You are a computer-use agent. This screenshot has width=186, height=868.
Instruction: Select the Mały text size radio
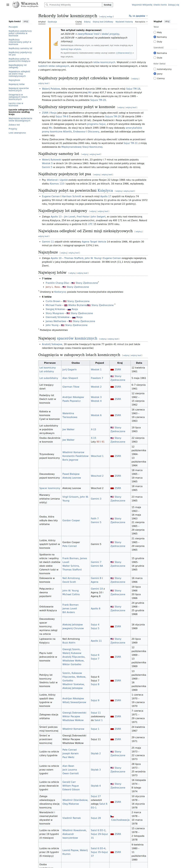pyautogui.click(x=155, y=32)
